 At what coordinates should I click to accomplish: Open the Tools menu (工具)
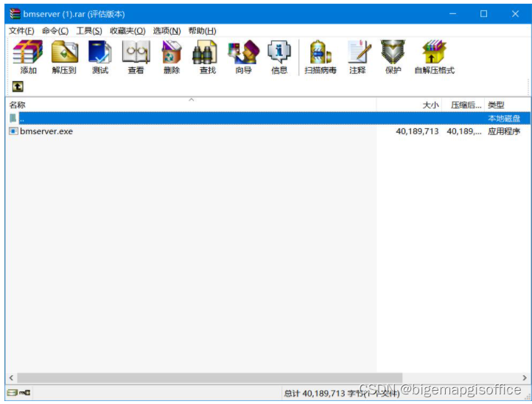(x=89, y=31)
